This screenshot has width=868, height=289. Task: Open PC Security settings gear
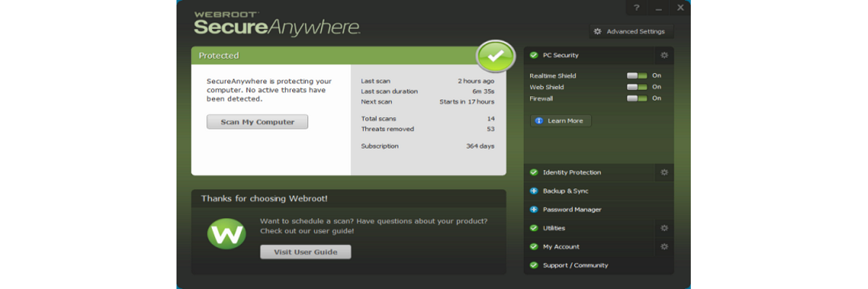point(664,55)
